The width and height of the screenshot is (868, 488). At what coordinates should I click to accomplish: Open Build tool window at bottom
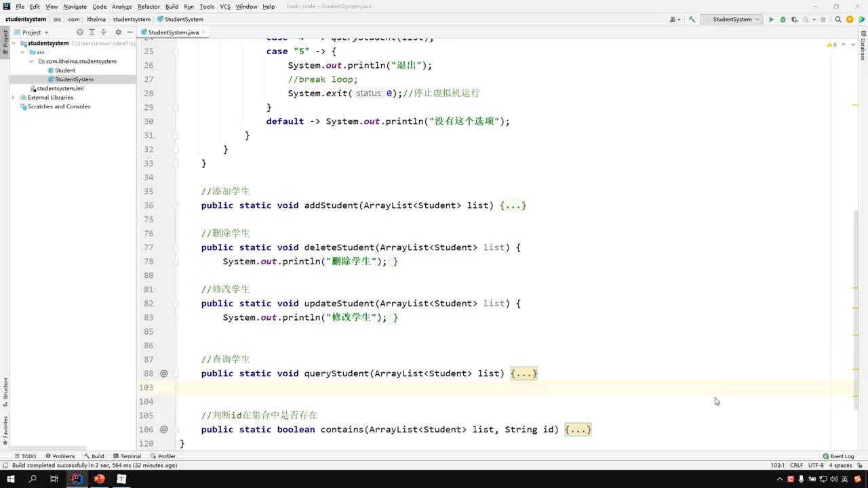(x=94, y=456)
